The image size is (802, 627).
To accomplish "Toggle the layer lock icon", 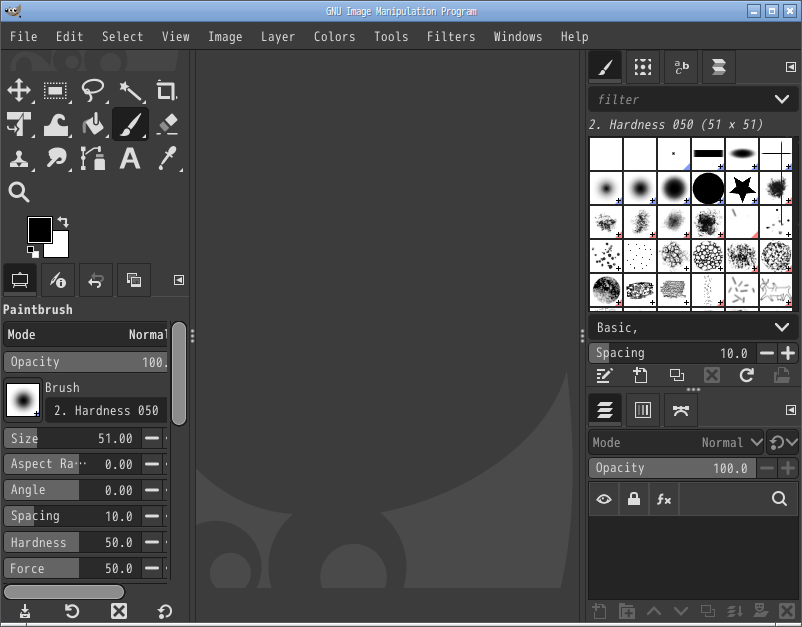I will tap(633, 500).
